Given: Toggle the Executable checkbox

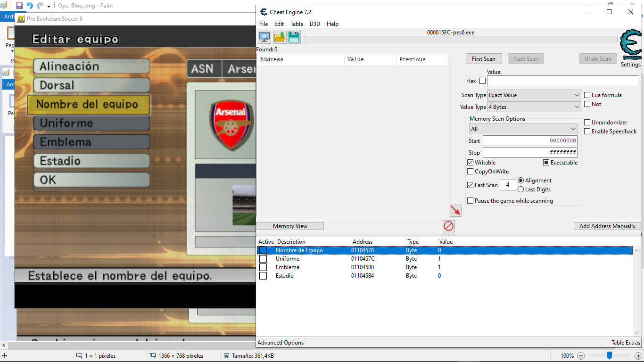Looking at the screenshot, I should 546,163.
